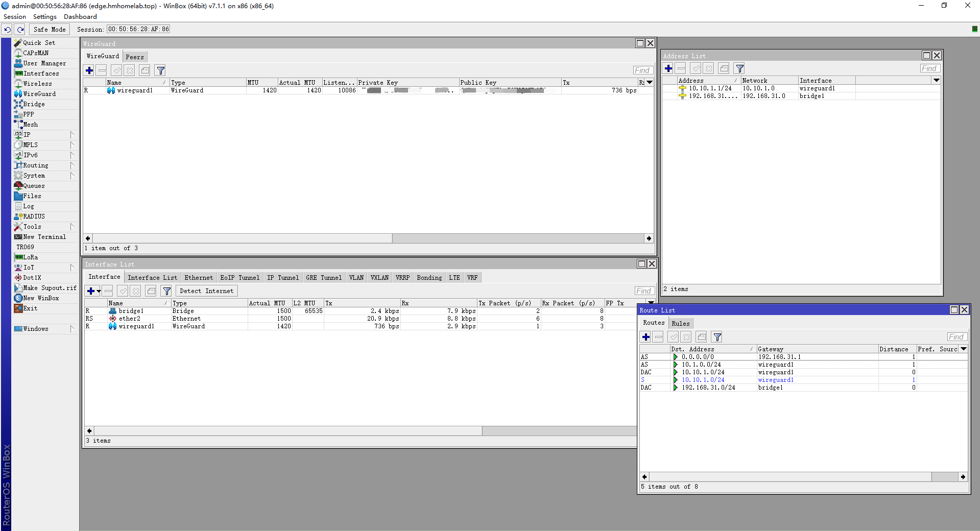Select the 0.0.0.0/0 route row
This screenshot has width=980, height=531.
point(803,357)
